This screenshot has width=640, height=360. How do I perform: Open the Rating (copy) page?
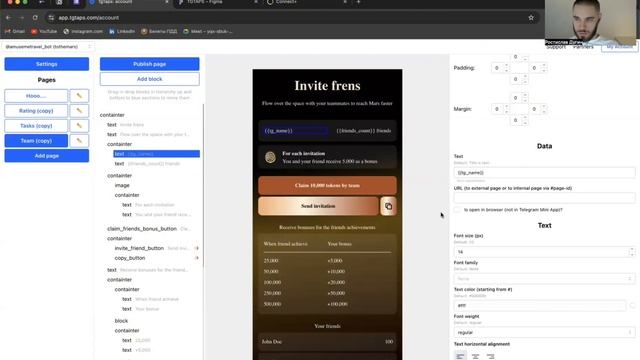click(36, 111)
